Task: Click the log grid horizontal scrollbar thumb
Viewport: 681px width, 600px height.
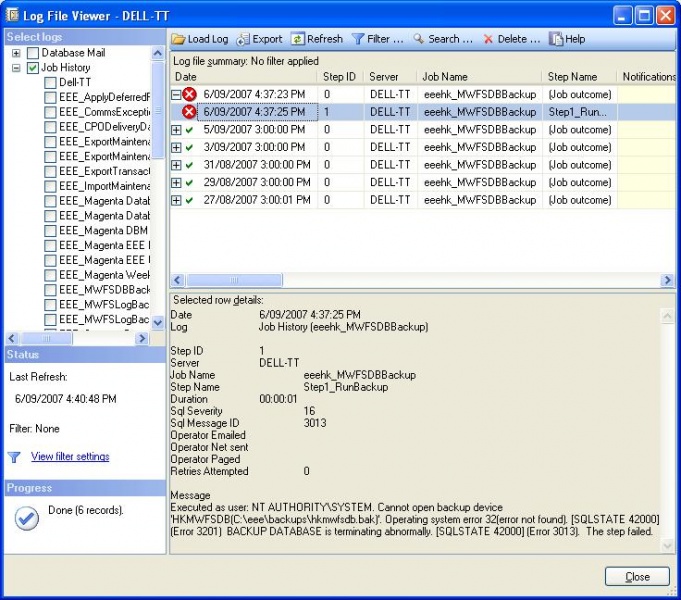Action: (234, 280)
